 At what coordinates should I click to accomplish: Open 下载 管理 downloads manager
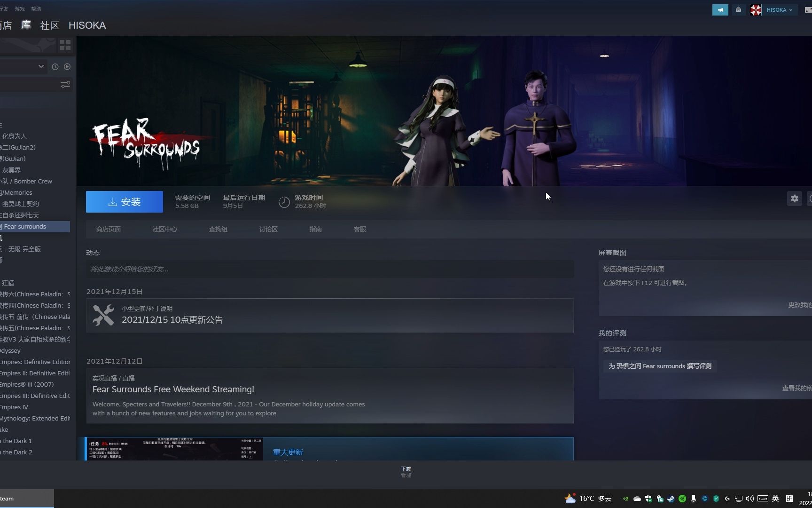(406, 472)
